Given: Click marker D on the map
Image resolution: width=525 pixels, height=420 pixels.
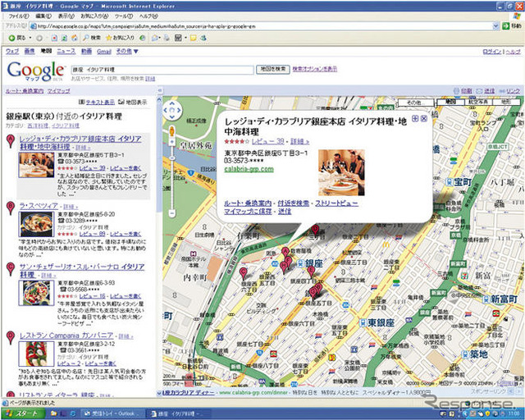Looking at the screenshot, I should pos(315,230).
